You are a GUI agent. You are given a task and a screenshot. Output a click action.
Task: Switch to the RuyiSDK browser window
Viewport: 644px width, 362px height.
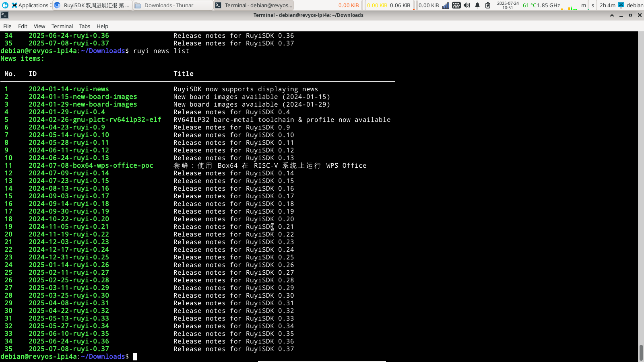(x=92, y=5)
